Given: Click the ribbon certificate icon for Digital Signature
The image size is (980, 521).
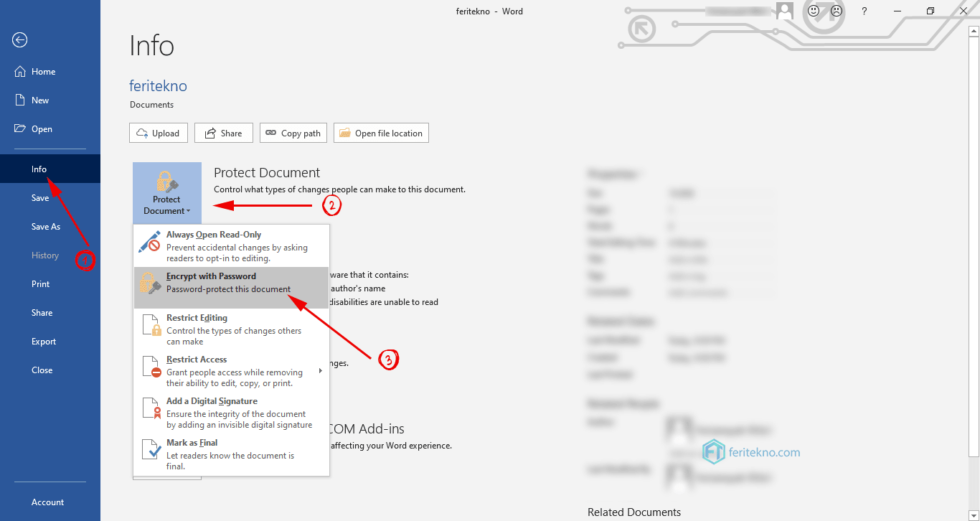Looking at the screenshot, I should click(151, 408).
